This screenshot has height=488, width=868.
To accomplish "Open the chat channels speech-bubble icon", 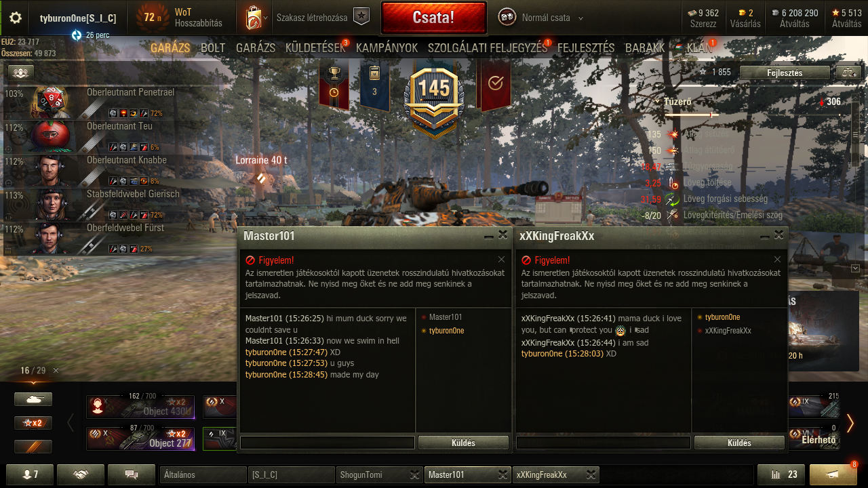I will pos(132,474).
